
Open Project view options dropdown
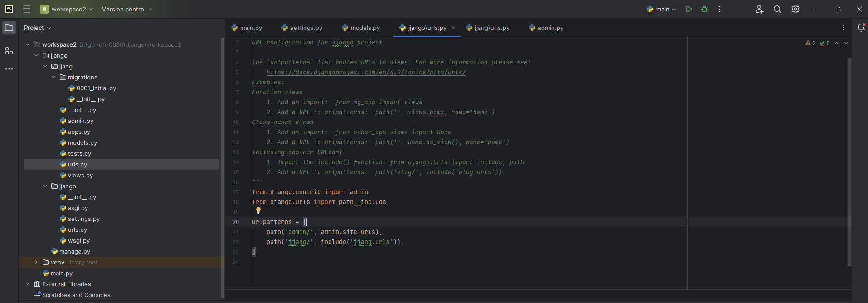pos(37,28)
